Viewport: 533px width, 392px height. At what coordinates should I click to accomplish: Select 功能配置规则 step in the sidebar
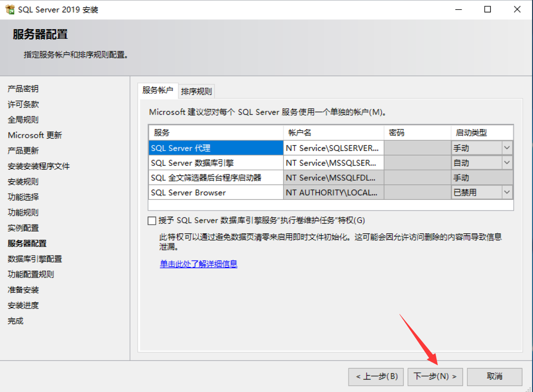click(31, 274)
